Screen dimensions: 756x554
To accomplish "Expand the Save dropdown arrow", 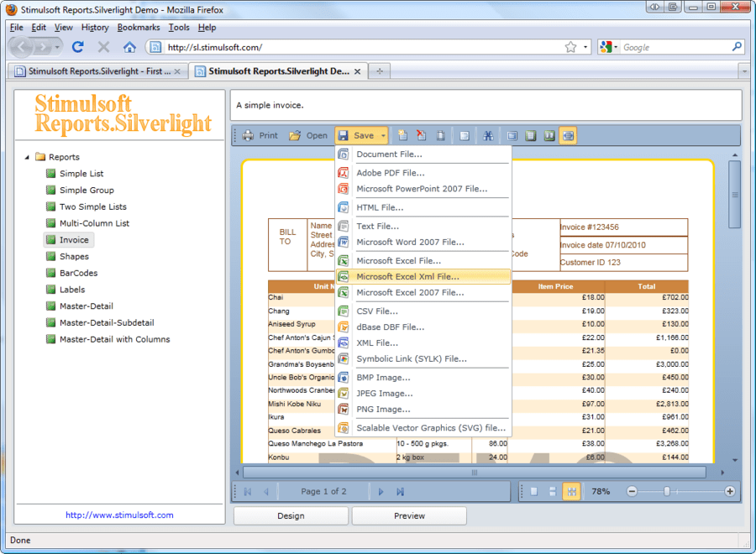I will pyautogui.click(x=383, y=136).
